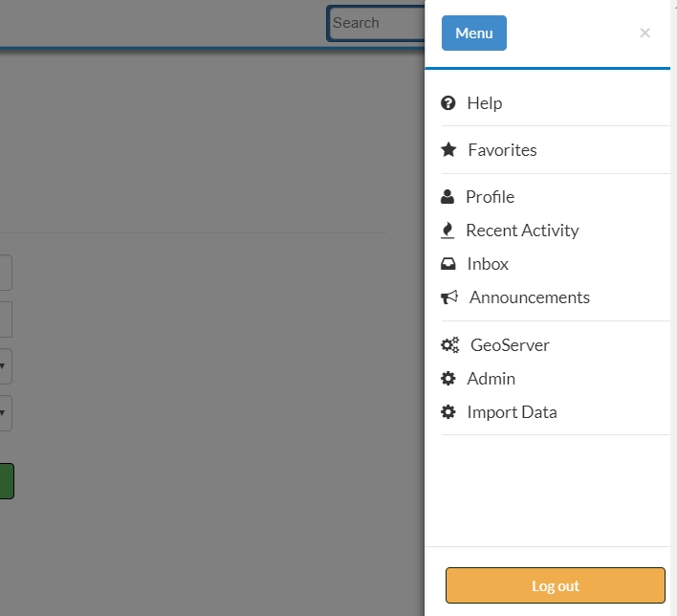Open the Inbox link

click(488, 264)
